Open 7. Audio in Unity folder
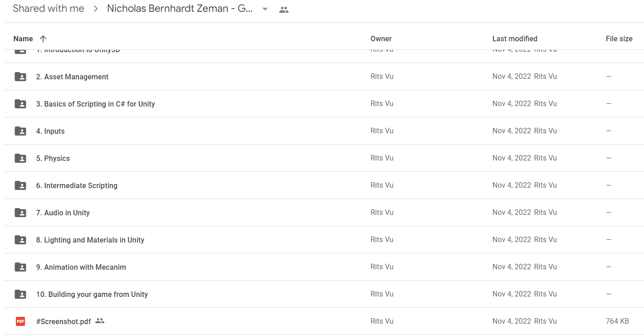The height and width of the screenshot is (335, 644). click(63, 213)
